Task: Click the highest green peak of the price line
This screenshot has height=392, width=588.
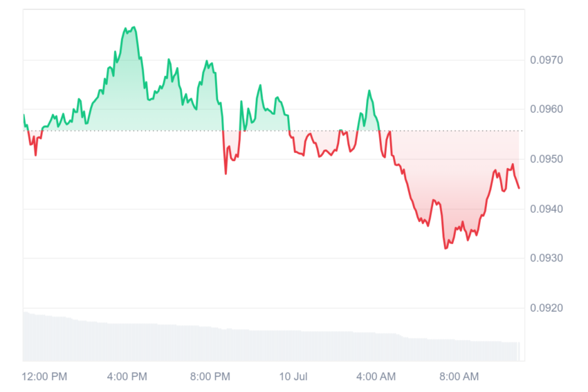Action: click(134, 28)
